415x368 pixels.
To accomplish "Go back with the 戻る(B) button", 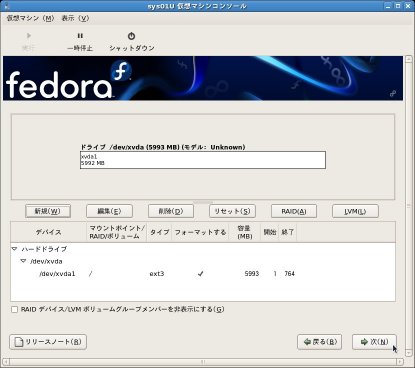I will (x=319, y=342).
